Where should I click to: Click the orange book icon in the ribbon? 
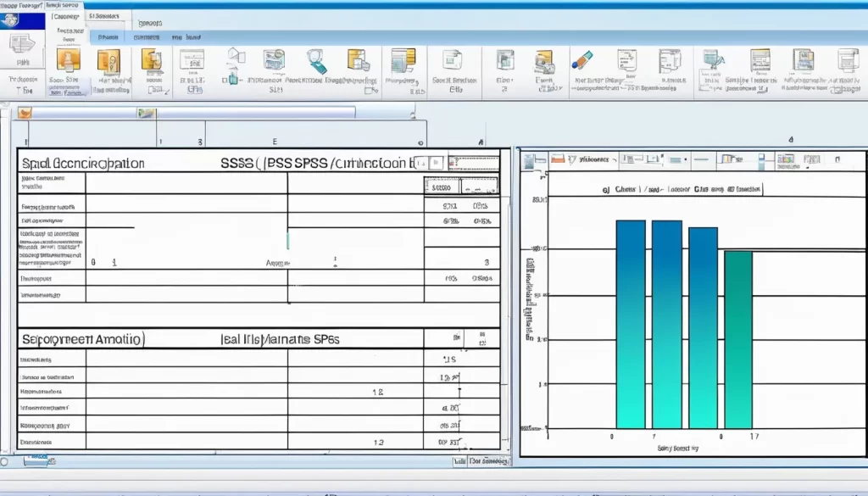click(108, 61)
